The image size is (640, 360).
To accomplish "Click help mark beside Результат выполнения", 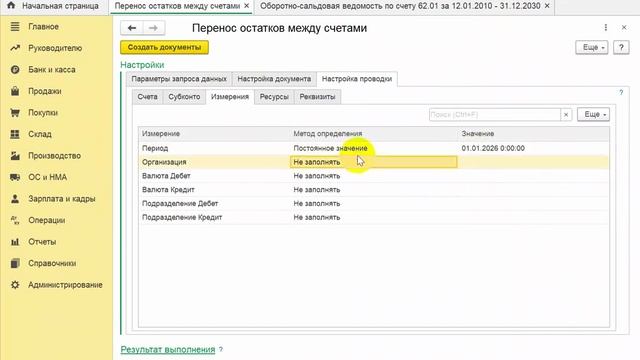I will pyautogui.click(x=221, y=349).
